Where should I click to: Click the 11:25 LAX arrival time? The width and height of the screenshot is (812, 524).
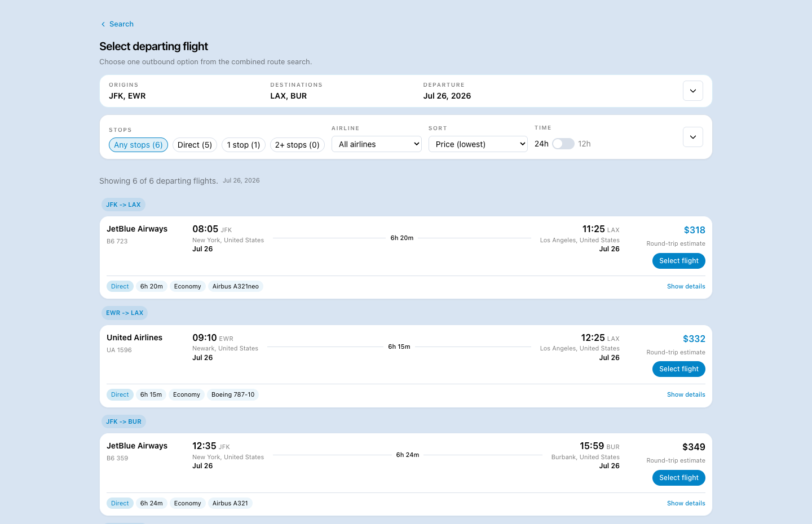coord(601,229)
